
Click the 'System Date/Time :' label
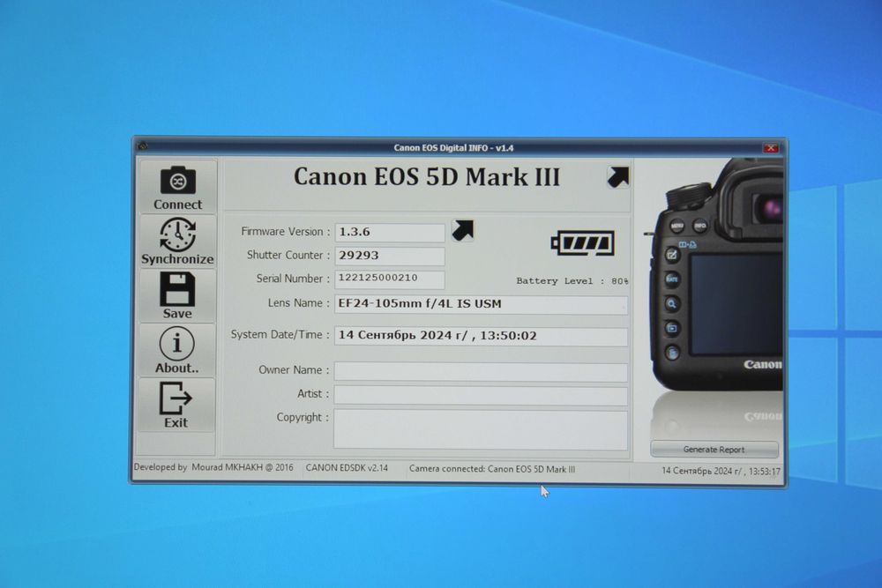(x=280, y=334)
